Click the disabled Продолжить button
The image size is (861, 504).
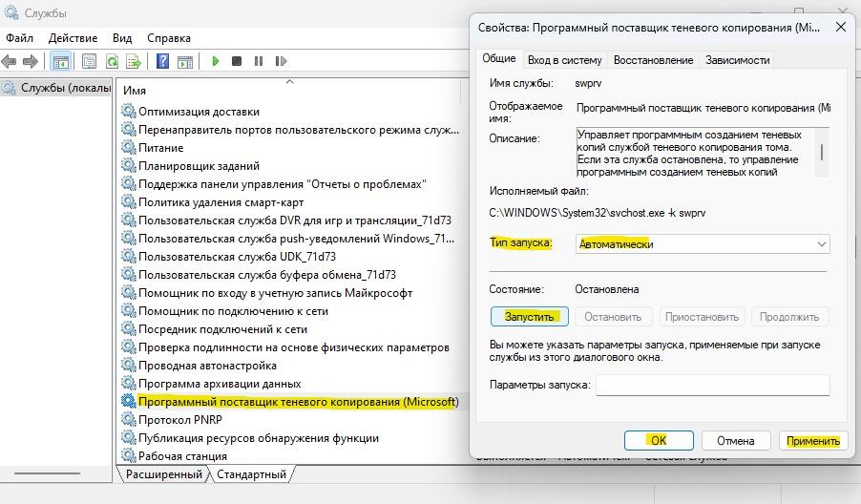pos(789,317)
